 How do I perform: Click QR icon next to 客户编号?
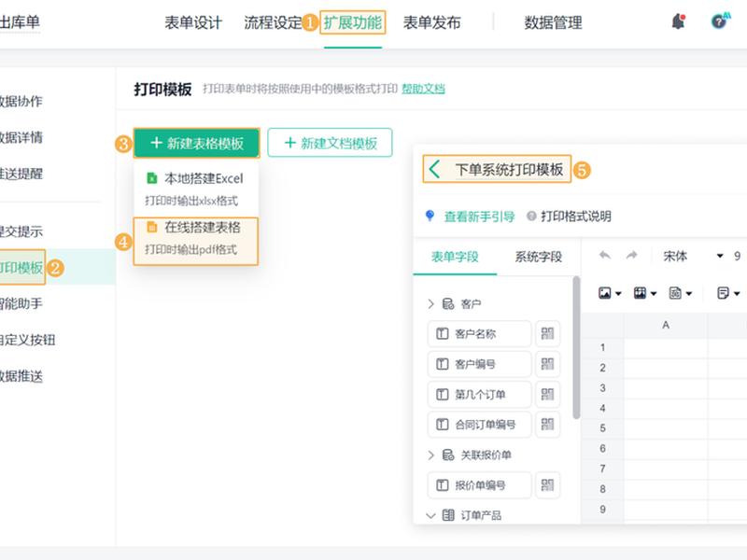tap(547, 364)
